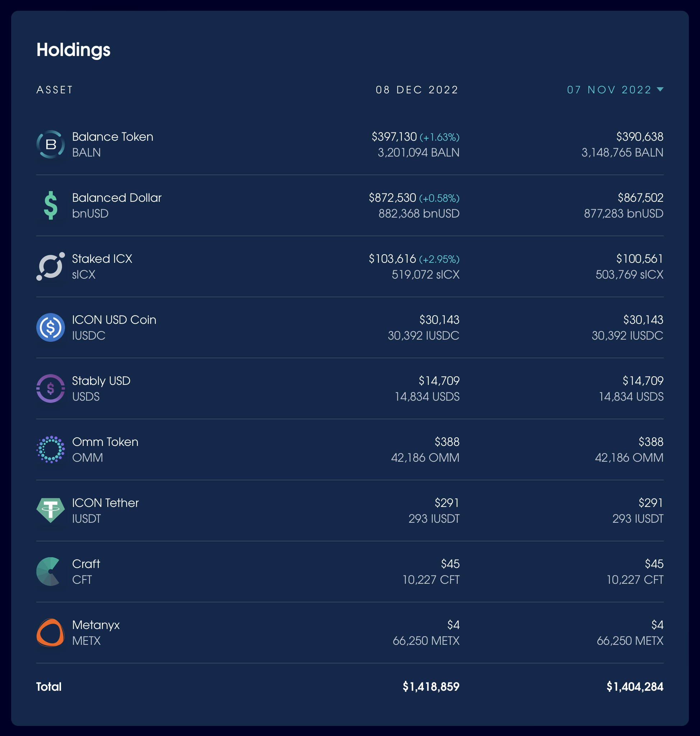Image resolution: width=700 pixels, height=736 pixels.
Task: Click the Holdings heading
Action: (x=74, y=50)
